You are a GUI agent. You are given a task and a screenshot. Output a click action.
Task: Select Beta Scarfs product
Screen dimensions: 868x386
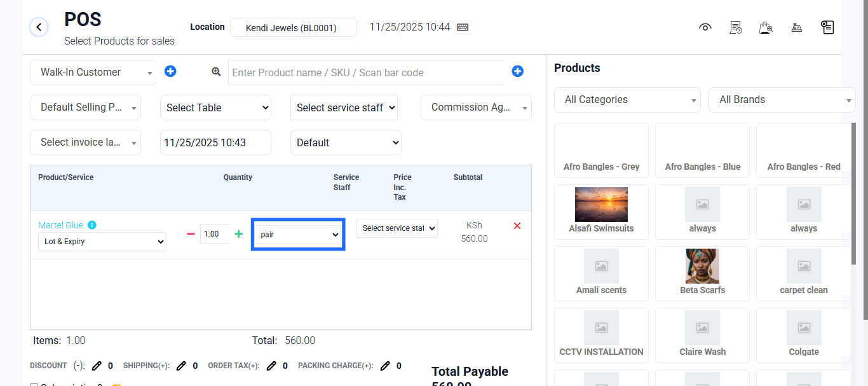703,273
